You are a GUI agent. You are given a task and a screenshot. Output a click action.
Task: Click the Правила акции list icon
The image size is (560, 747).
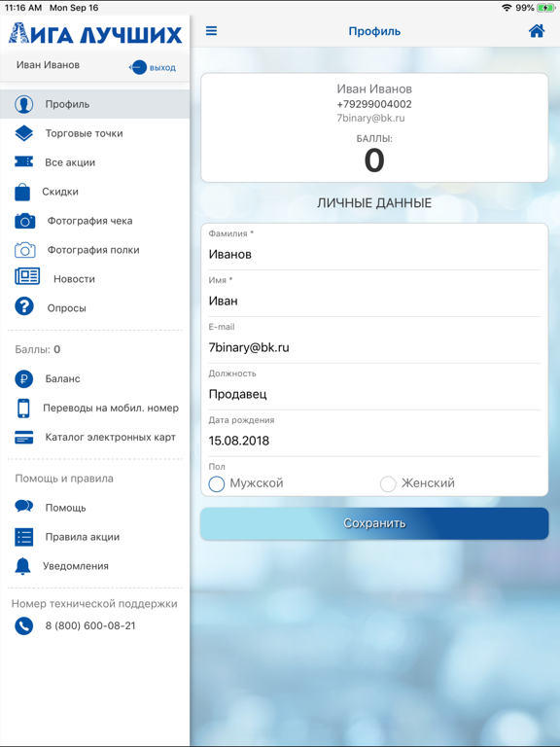[23, 537]
